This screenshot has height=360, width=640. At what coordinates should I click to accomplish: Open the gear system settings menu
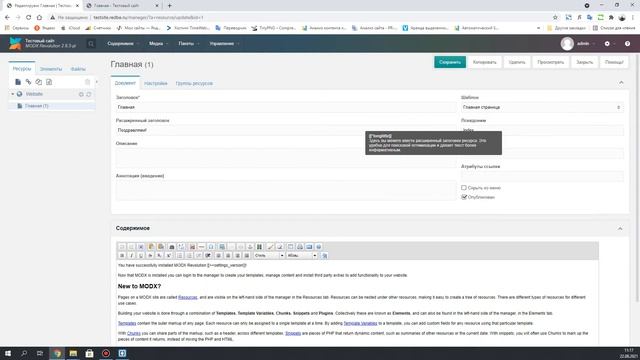click(608, 44)
